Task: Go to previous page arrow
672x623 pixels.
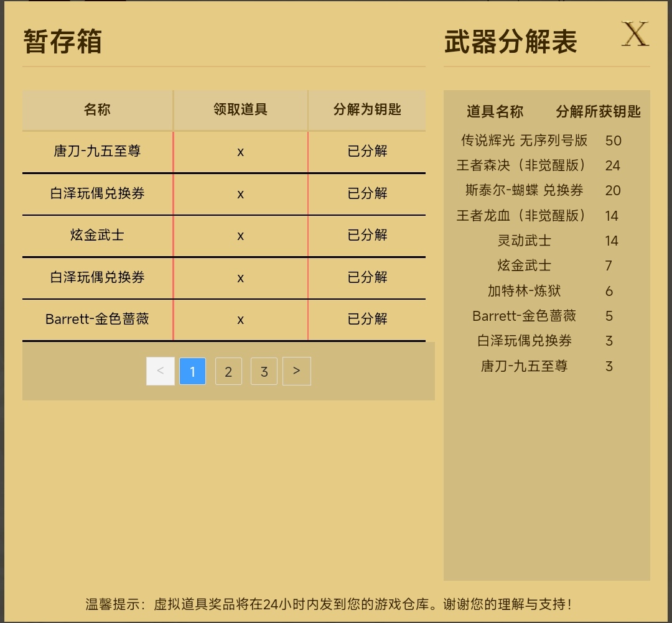Action: pyautogui.click(x=161, y=371)
